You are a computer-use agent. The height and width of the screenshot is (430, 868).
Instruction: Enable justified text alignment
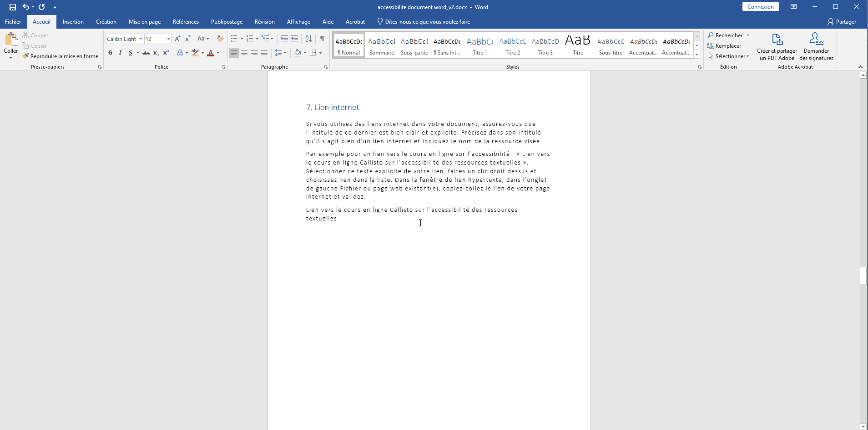[x=264, y=53]
